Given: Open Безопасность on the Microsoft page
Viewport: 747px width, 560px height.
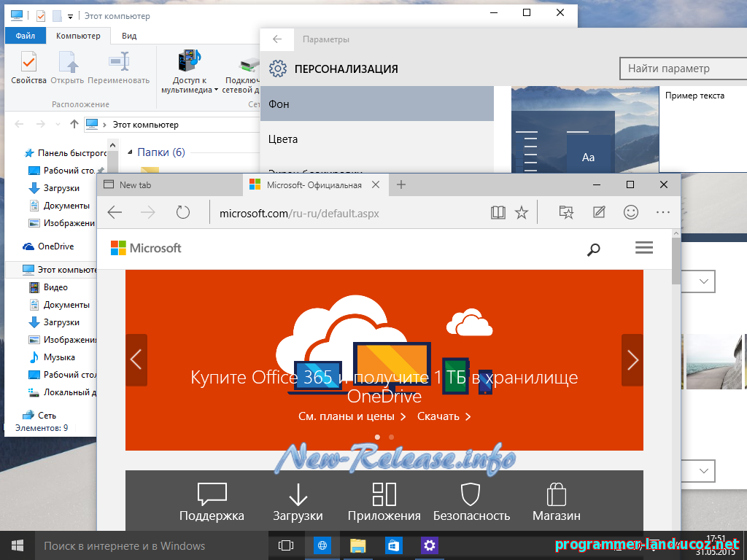Looking at the screenshot, I should [471, 502].
